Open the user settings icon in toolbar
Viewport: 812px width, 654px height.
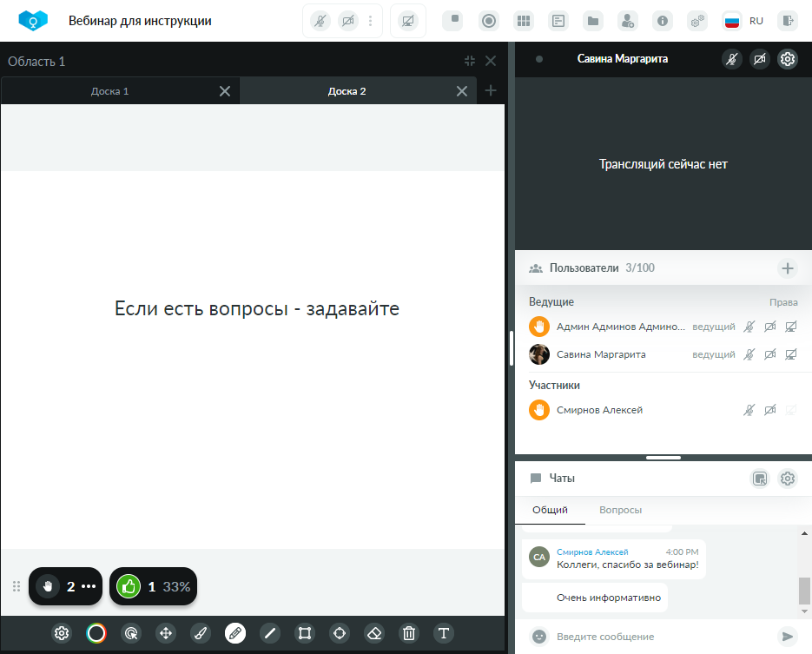pyautogui.click(x=628, y=21)
